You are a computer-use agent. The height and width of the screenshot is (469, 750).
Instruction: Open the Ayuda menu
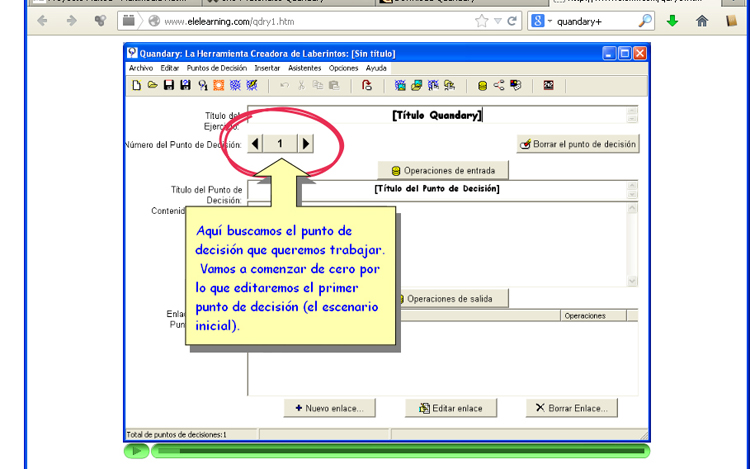(x=376, y=68)
